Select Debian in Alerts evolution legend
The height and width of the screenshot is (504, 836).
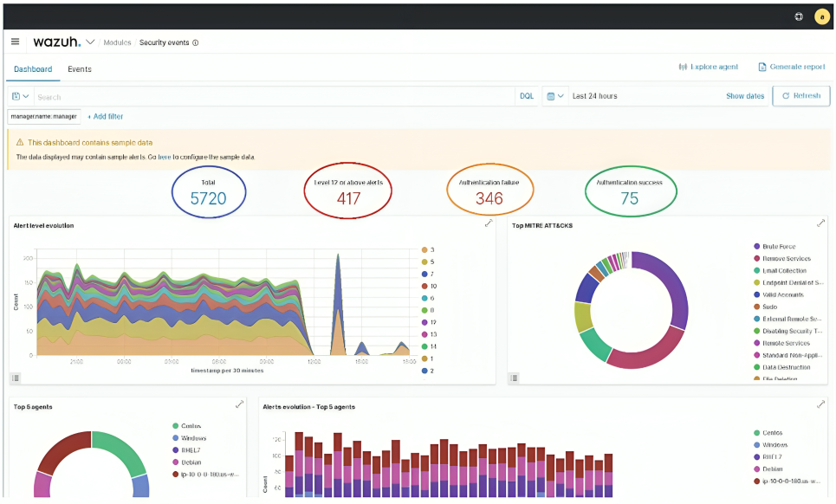pos(768,468)
